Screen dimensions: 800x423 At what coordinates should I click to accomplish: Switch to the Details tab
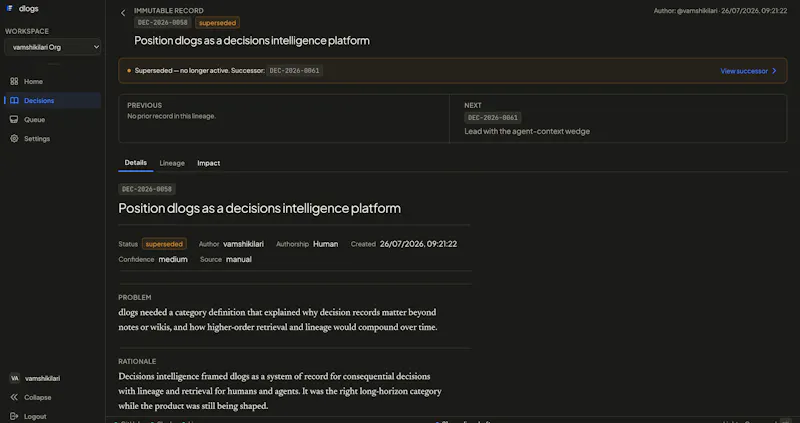(x=136, y=163)
